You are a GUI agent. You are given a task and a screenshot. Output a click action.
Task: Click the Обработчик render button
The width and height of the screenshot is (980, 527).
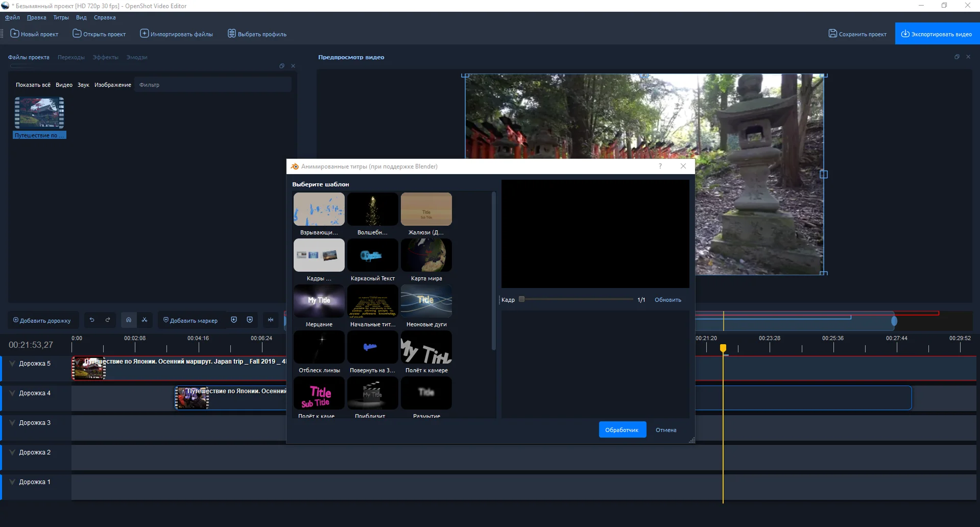[623, 429]
